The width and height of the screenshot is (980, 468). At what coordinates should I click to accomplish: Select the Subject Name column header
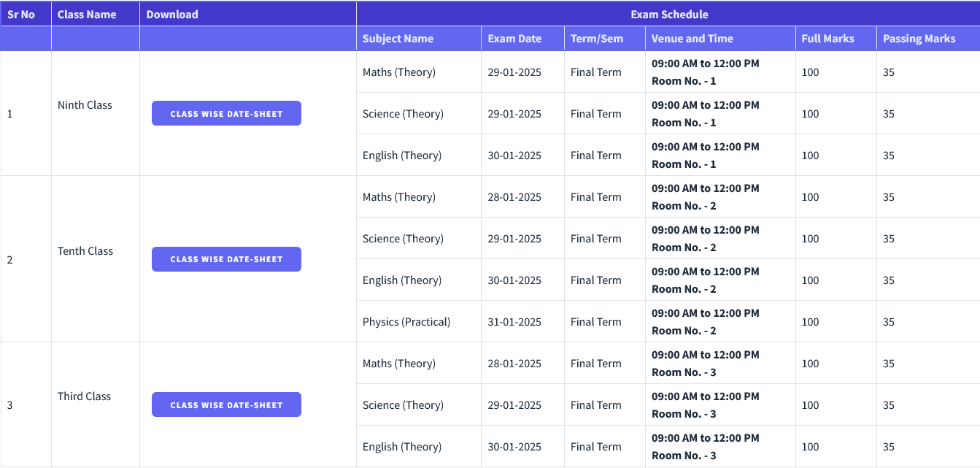pos(398,39)
